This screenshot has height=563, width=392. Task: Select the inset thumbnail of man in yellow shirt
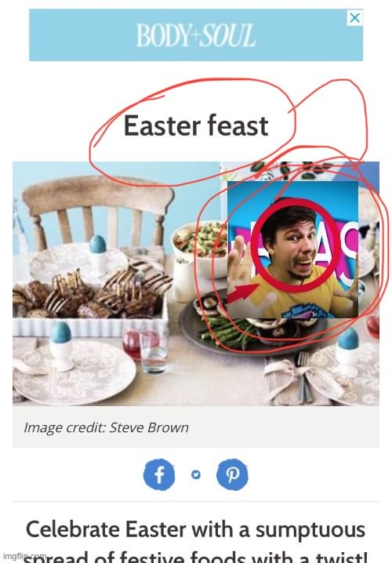(x=293, y=250)
